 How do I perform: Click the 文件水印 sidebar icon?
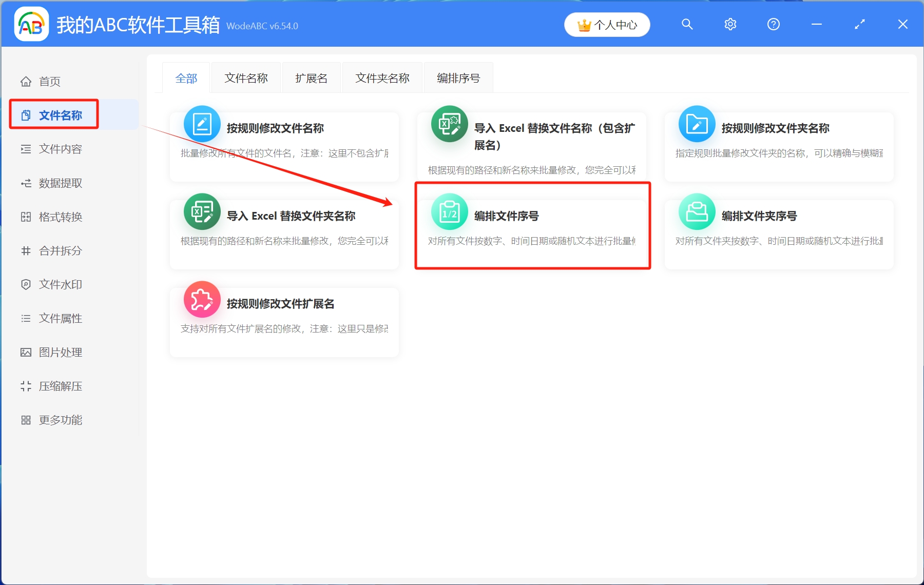tap(26, 284)
